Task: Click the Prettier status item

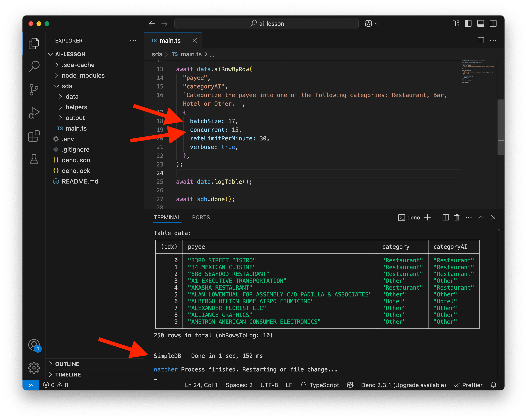Action: tap(468, 385)
